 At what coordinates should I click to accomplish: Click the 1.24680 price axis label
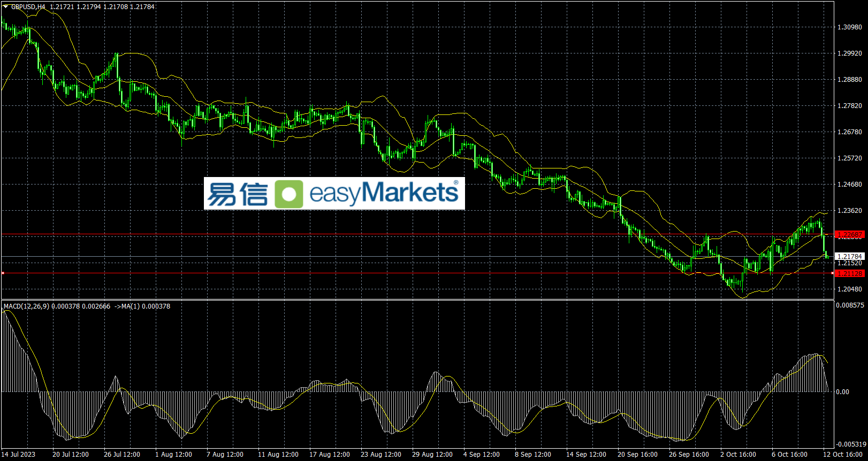tap(850, 185)
